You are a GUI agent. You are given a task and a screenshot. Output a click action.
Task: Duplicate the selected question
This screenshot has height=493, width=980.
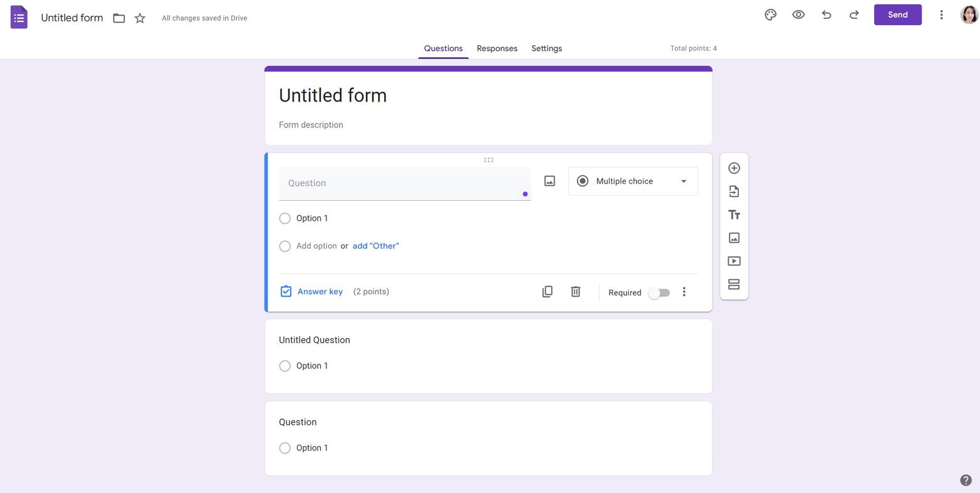click(x=547, y=292)
